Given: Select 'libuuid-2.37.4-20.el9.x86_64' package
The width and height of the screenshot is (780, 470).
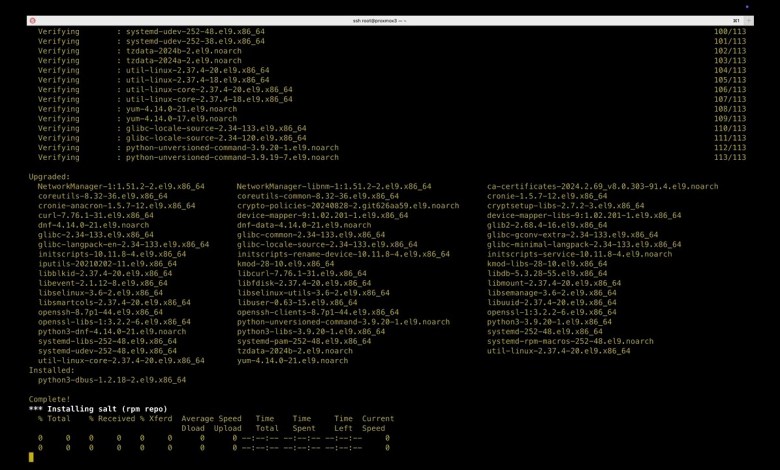Looking at the screenshot, I should click(551, 302).
